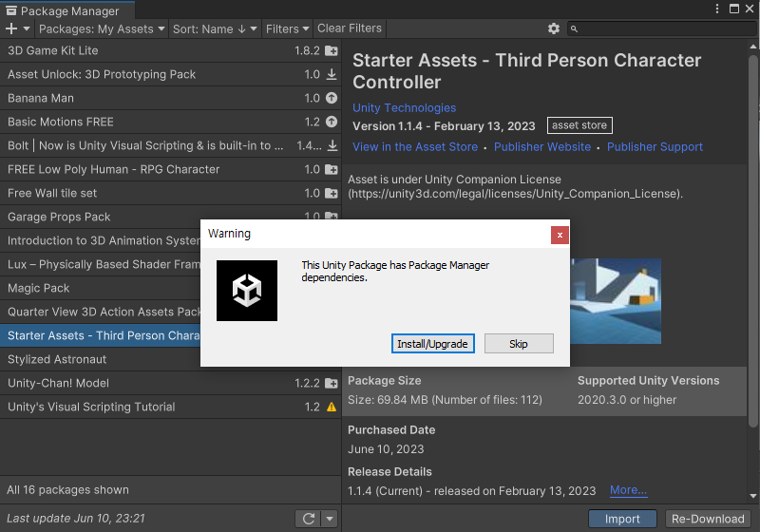Click the asset preview thumbnail

(616, 301)
